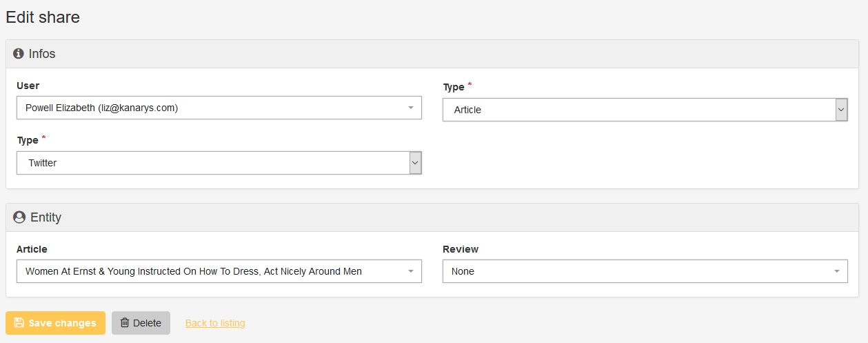Image resolution: width=868 pixels, height=343 pixels.
Task: Go back to listing
Action: coord(215,323)
